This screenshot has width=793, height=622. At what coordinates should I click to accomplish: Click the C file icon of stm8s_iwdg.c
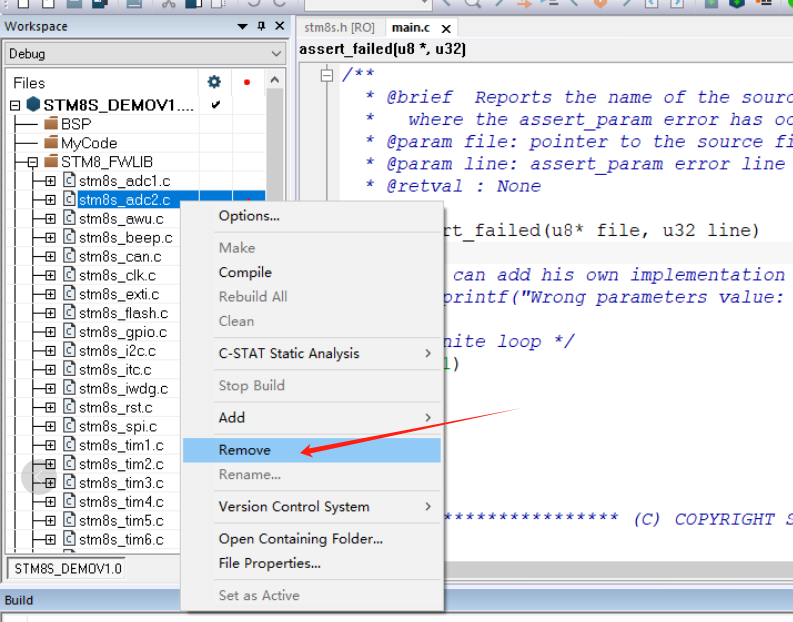tap(69, 388)
